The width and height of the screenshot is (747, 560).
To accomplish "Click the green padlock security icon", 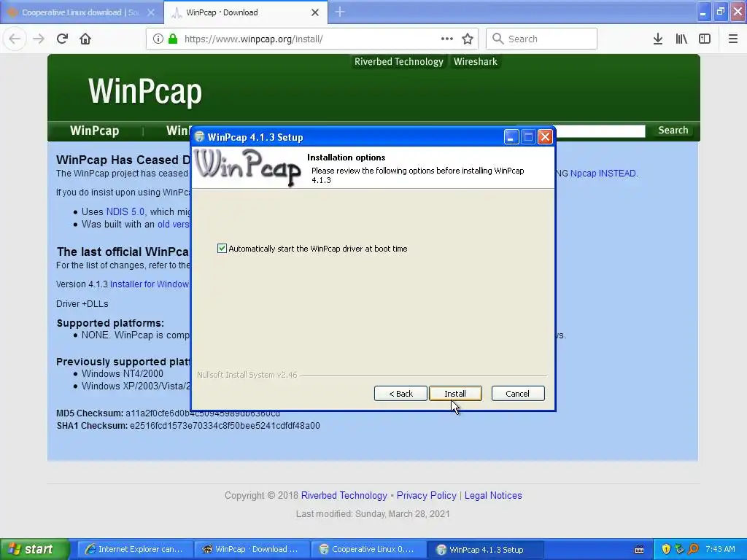I will coord(173,39).
